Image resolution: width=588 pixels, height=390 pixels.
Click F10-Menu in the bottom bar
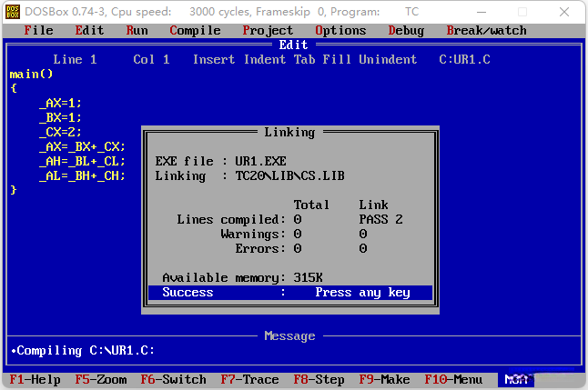point(453,379)
